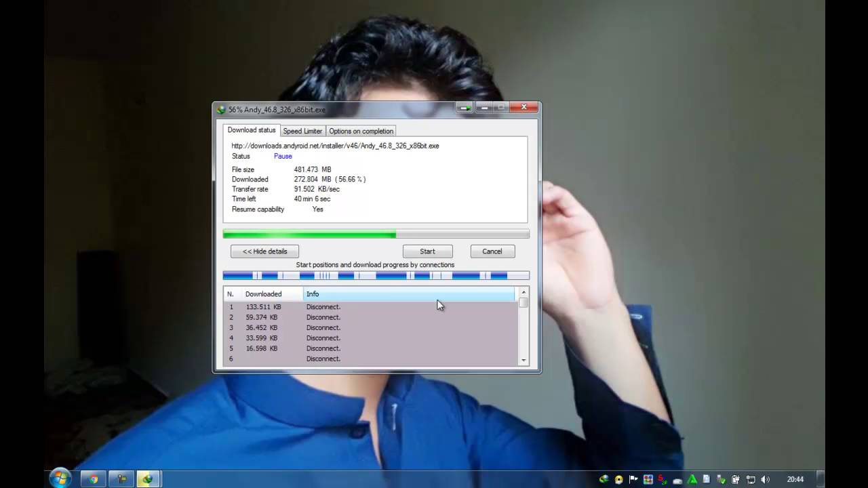Open the Action Center flag icon

[x=633, y=479]
